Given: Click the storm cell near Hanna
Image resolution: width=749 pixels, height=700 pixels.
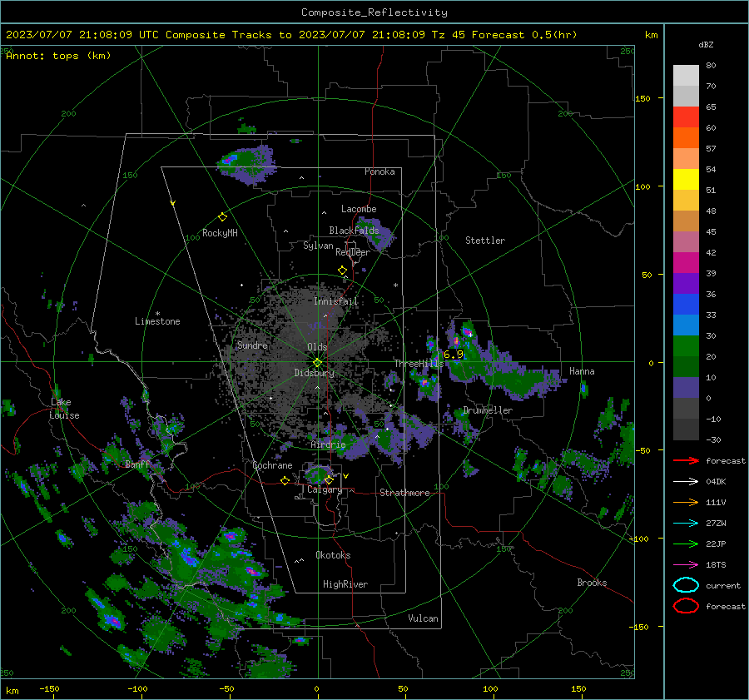Looking at the screenshot, I should (x=583, y=389).
